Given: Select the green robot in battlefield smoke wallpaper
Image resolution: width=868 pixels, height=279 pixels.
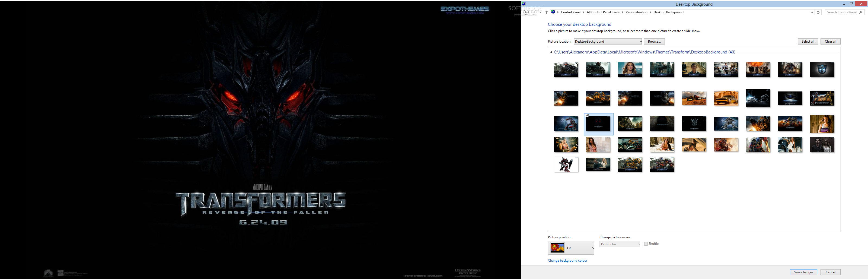Looking at the screenshot, I should click(630, 124).
